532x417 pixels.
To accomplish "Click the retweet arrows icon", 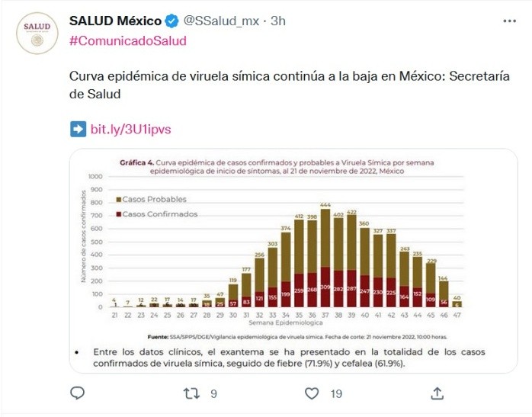I will point(193,393).
